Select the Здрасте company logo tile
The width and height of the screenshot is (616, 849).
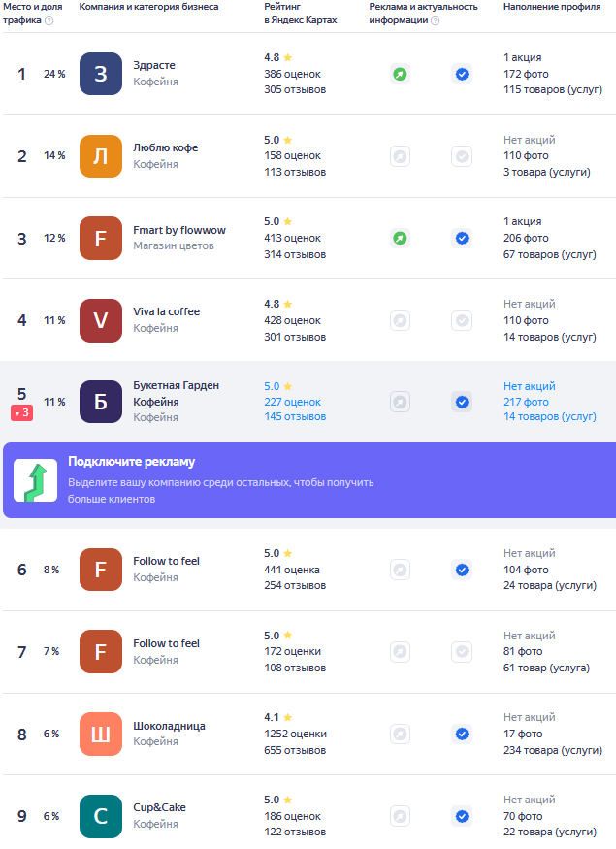click(101, 74)
